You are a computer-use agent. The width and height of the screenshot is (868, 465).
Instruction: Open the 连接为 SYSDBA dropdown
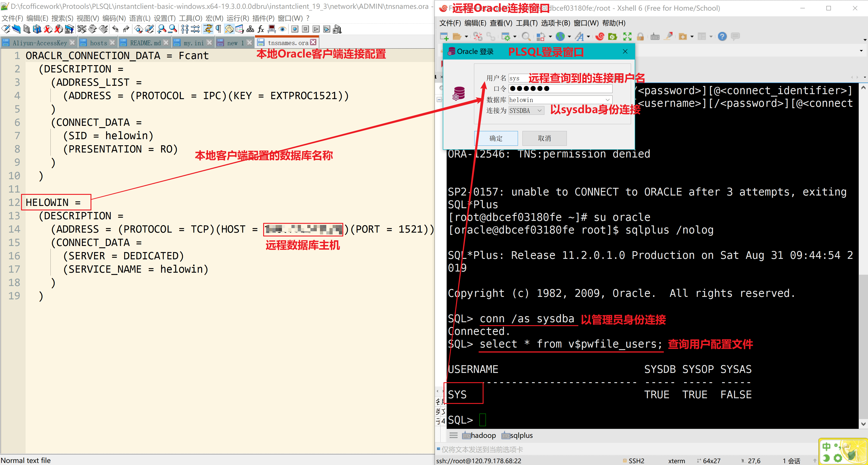click(539, 110)
